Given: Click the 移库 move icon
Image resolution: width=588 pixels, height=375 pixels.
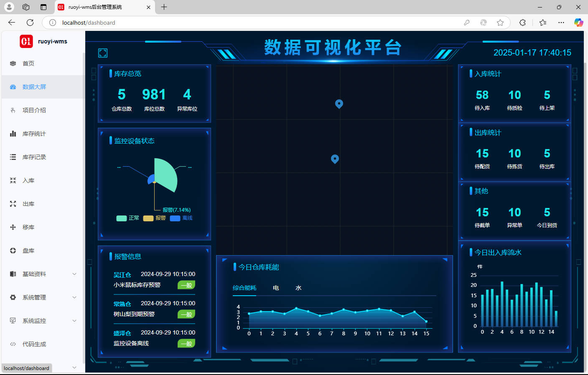Looking at the screenshot, I should [13, 227].
